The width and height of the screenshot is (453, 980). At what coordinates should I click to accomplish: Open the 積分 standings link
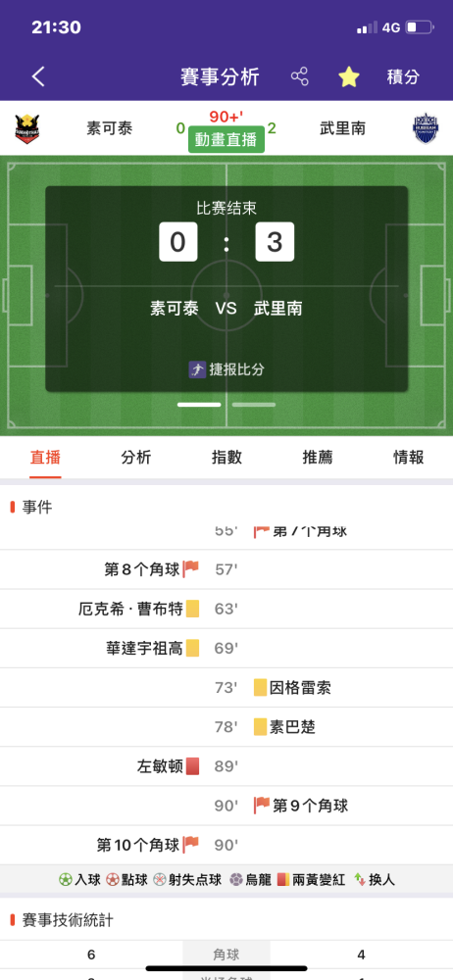(x=403, y=76)
